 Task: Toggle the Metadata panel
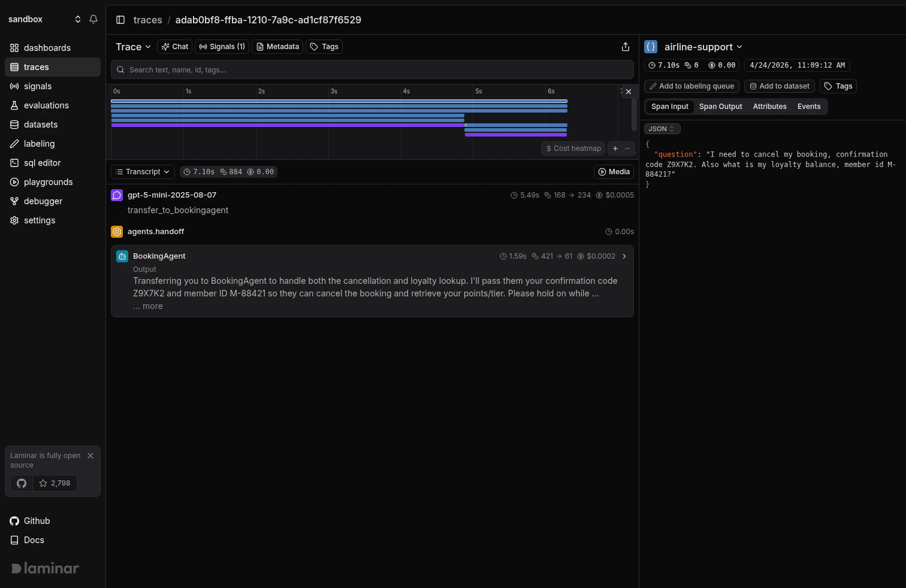click(x=277, y=46)
